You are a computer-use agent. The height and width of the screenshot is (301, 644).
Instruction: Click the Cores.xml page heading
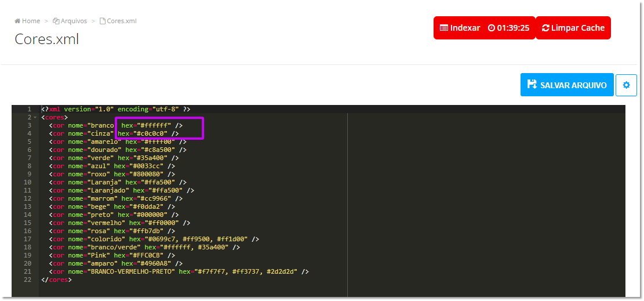pyautogui.click(x=46, y=39)
